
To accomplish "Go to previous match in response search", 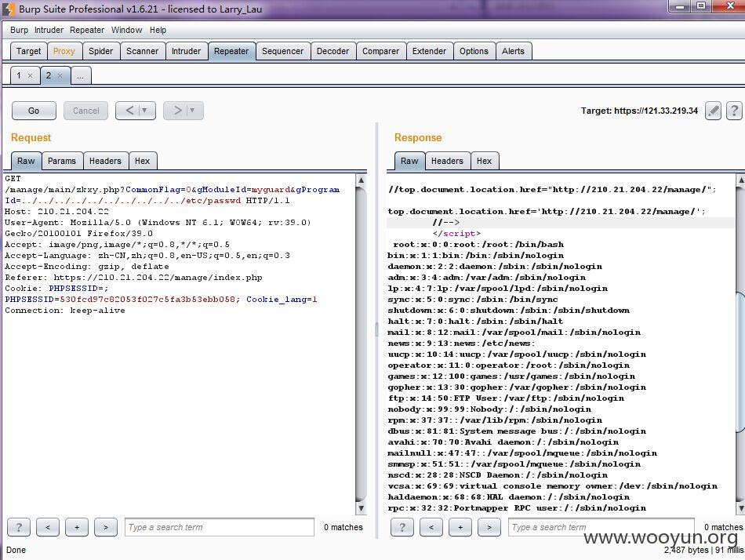I will pos(431,527).
